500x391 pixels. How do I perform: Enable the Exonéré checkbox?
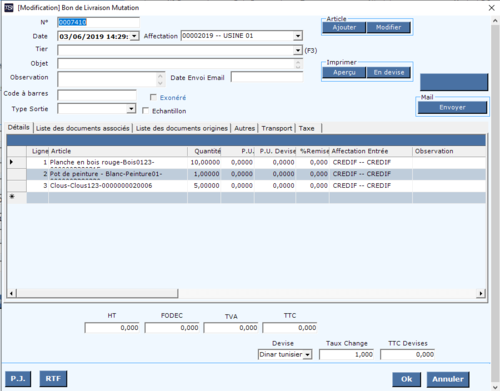coord(153,97)
